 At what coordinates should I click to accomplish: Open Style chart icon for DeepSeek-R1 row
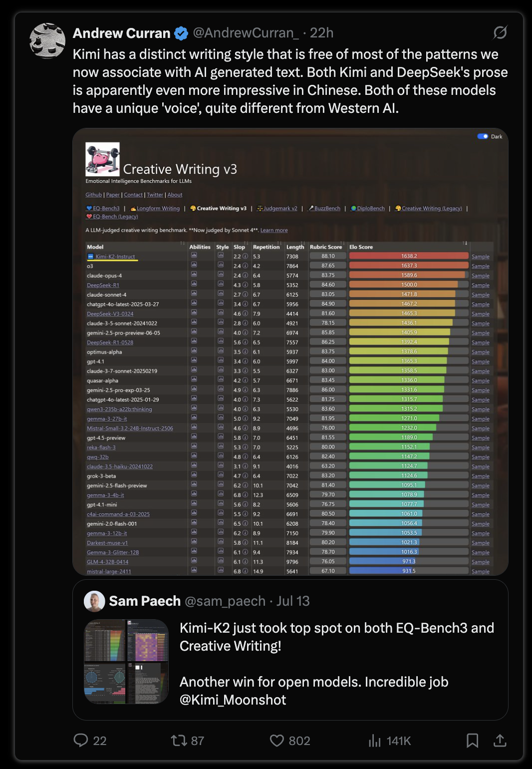tap(221, 284)
